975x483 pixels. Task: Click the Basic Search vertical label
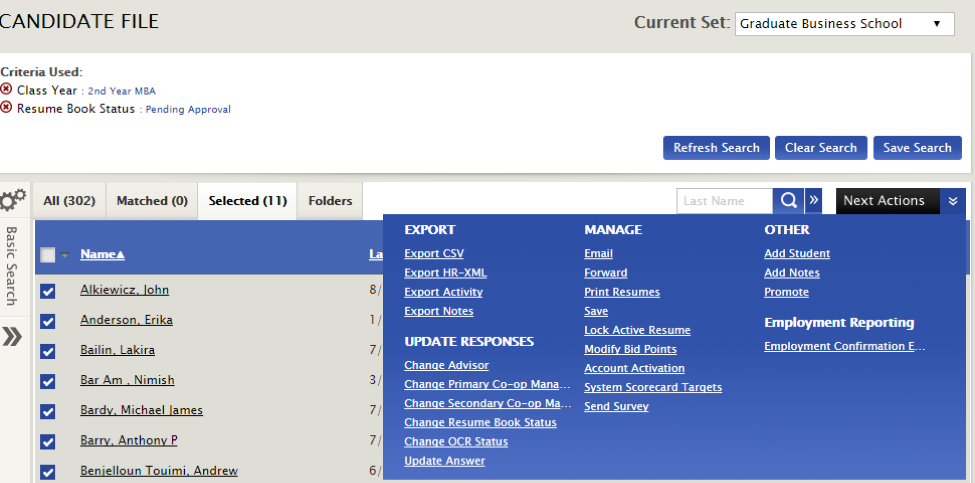(11, 265)
